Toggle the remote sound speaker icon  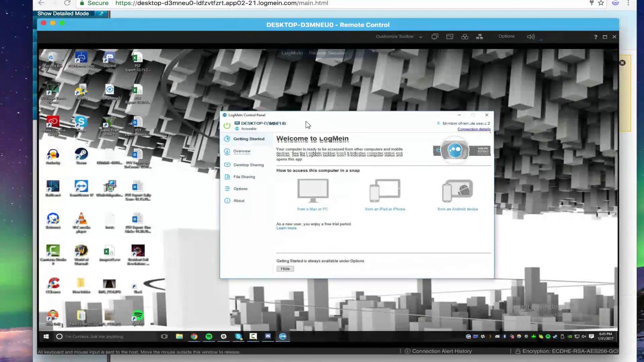tap(530, 36)
